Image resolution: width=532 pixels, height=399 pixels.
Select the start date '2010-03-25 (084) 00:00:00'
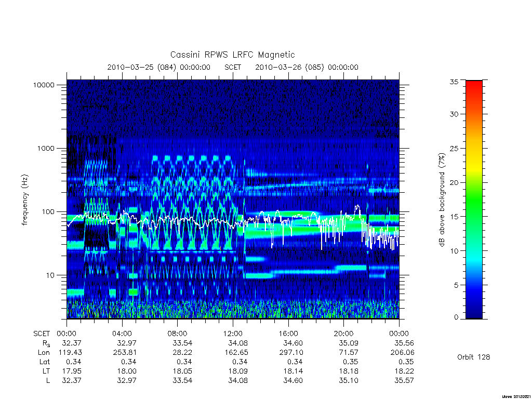point(159,67)
